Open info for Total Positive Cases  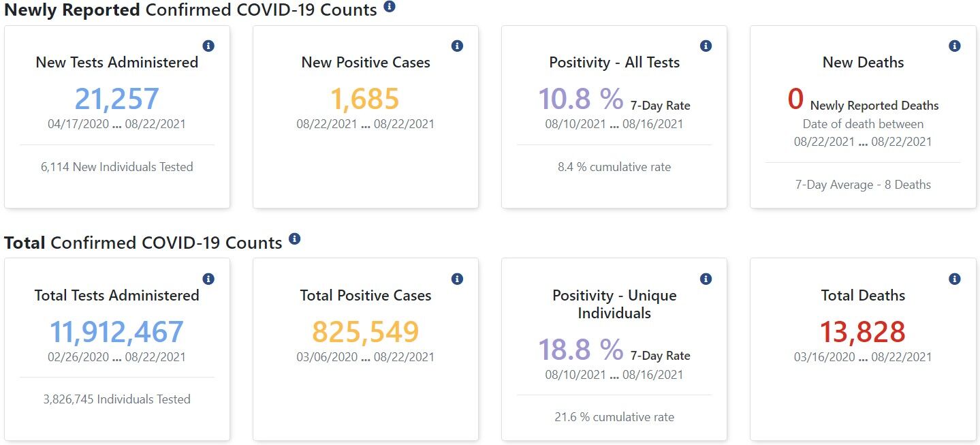point(457,279)
